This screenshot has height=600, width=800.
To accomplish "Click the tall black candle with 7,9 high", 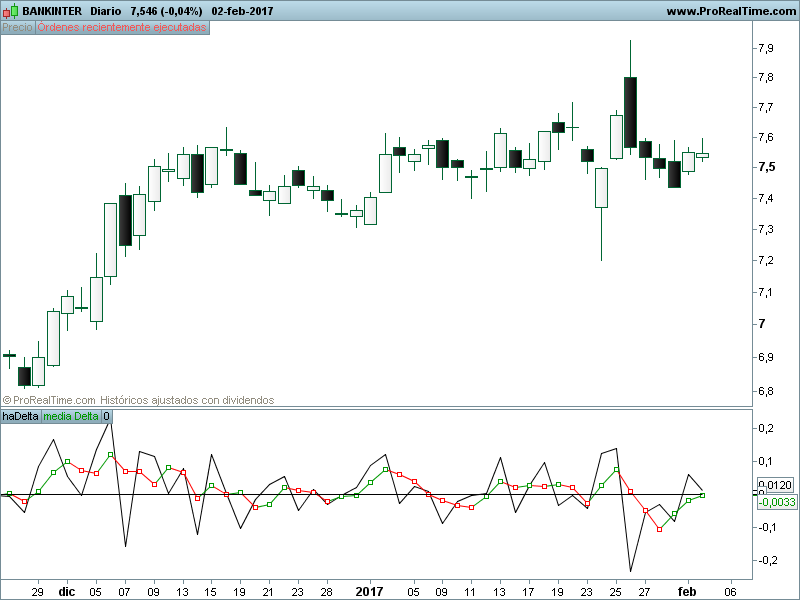I will pos(630,112).
